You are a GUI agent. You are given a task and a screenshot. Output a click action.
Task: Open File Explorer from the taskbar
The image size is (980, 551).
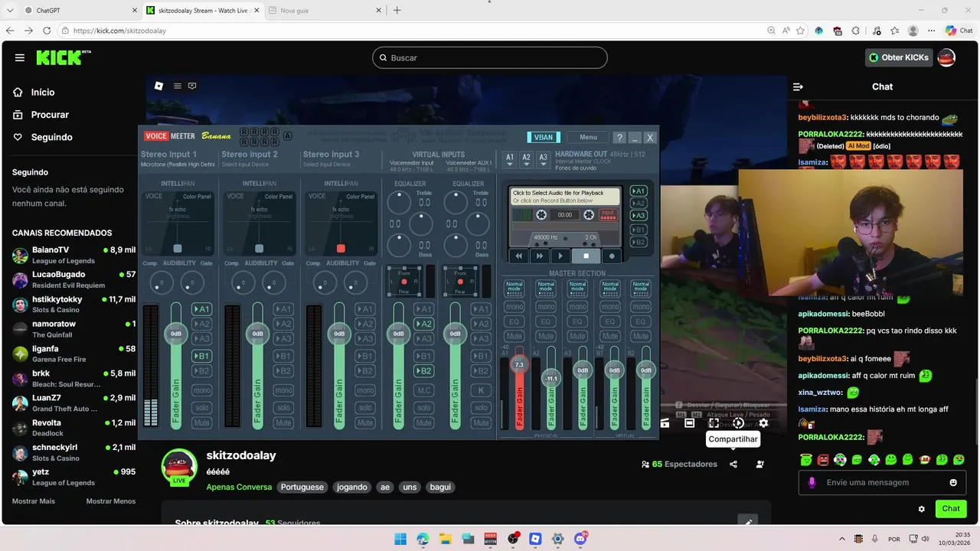click(445, 539)
